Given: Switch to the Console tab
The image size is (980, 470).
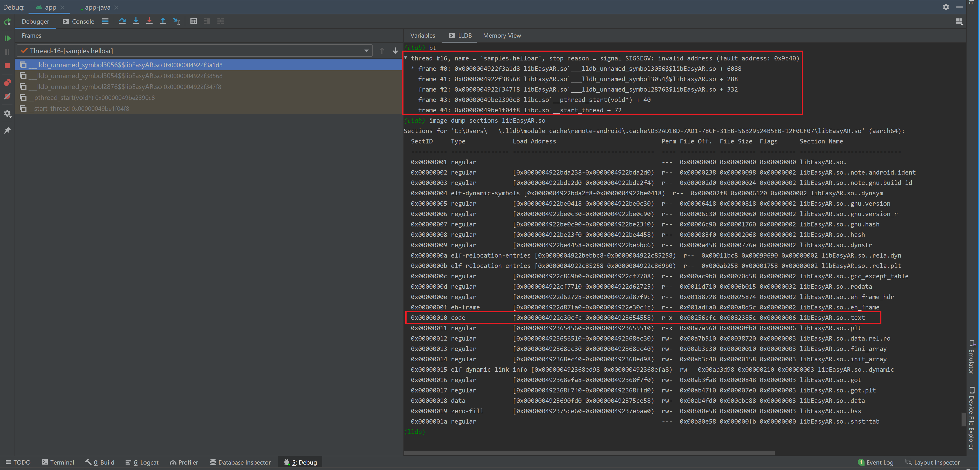Looking at the screenshot, I should [83, 21].
